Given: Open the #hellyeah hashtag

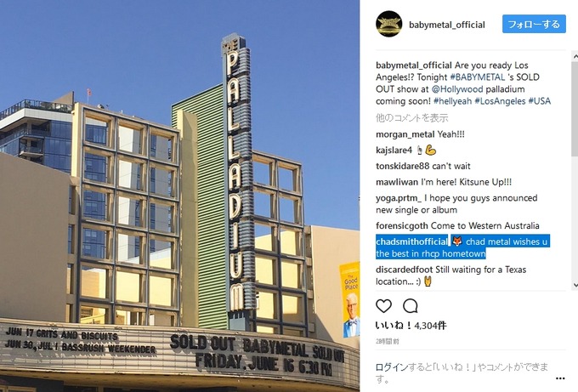Looking at the screenshot, I should tap(452, 101).
